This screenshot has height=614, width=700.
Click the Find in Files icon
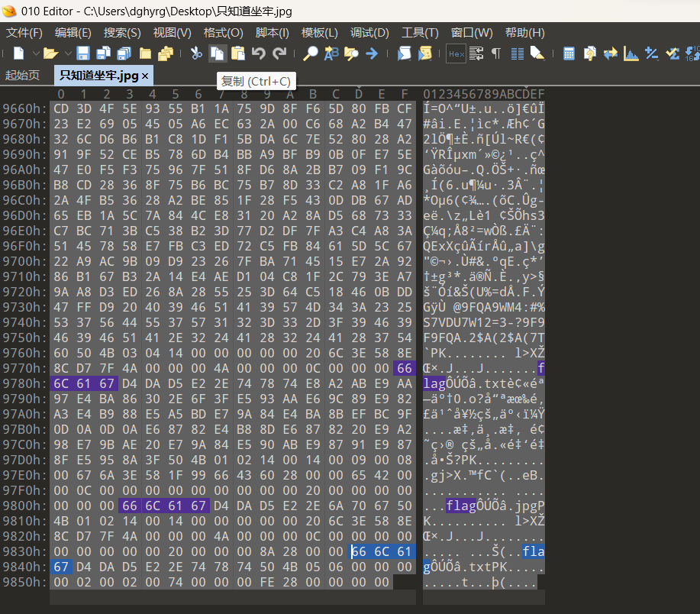click(x=351, y=53)
